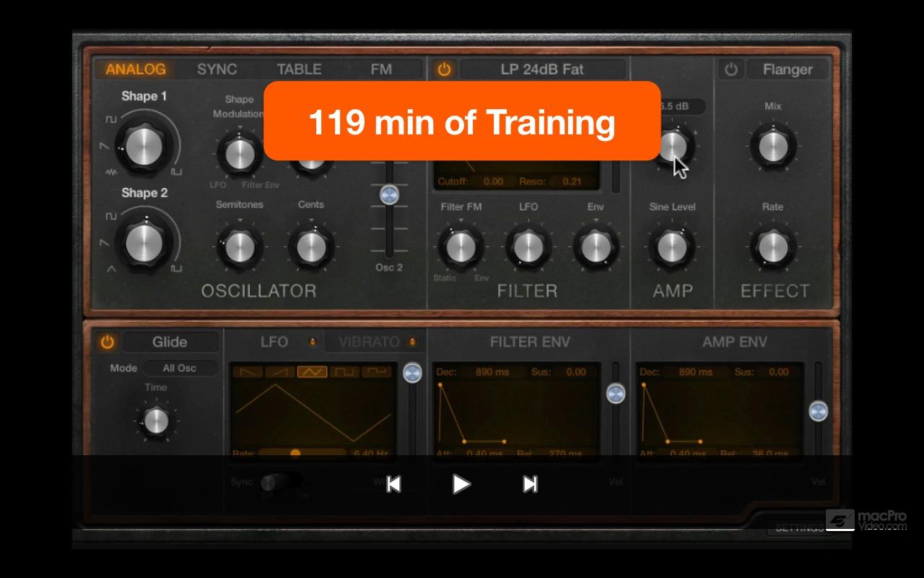Click the Semitones knob

click(239, 247)
